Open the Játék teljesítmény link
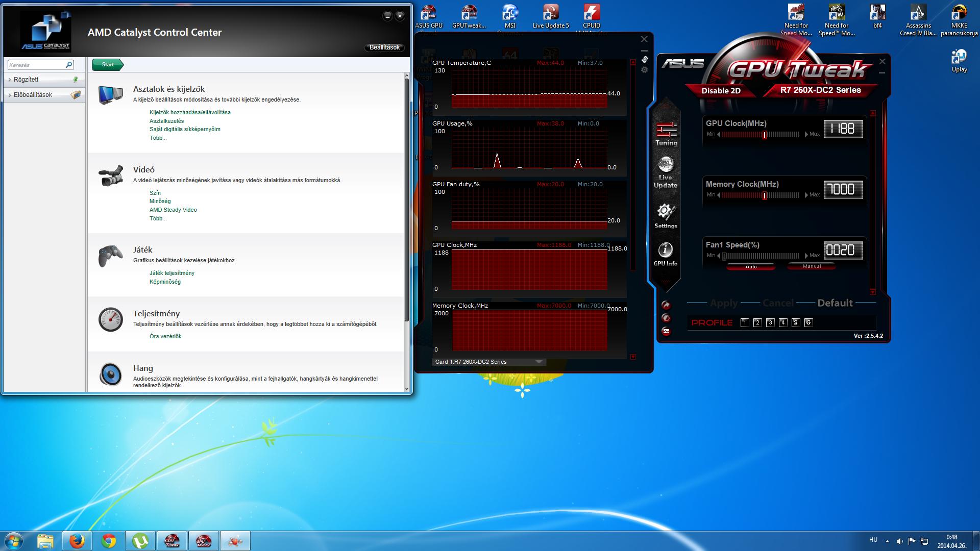The width and height of the screenshot is (980, 551). click(172, 273)
